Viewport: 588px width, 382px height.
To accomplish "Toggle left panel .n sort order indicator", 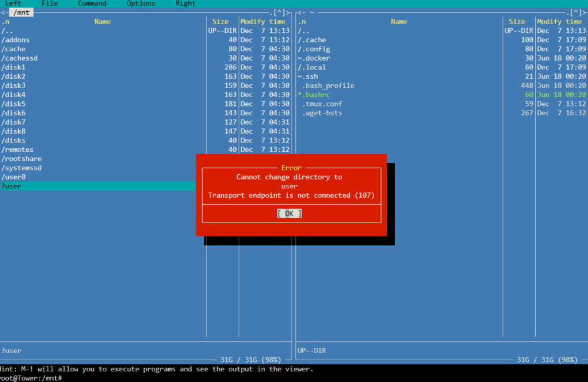I will pyautogui.click(x=5, y=21).
